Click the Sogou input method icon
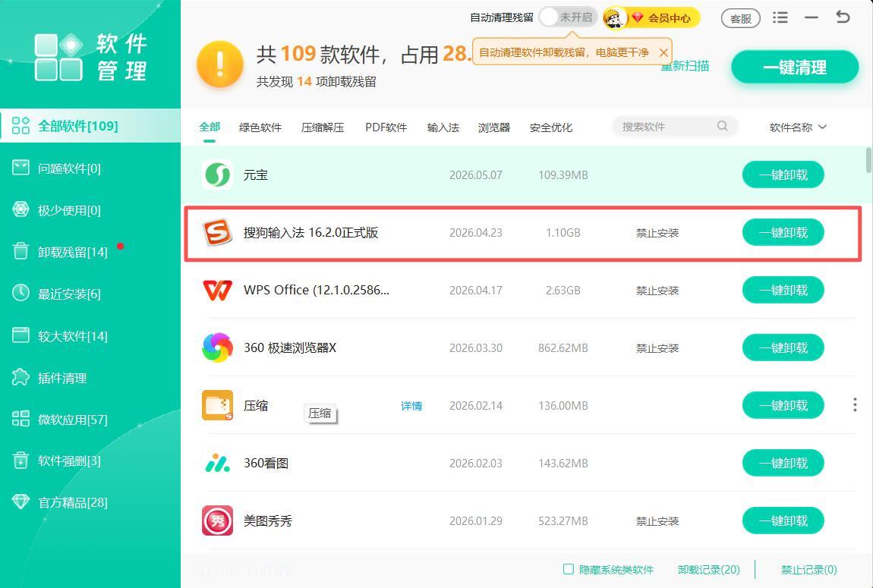 click(x=217, y=232)
